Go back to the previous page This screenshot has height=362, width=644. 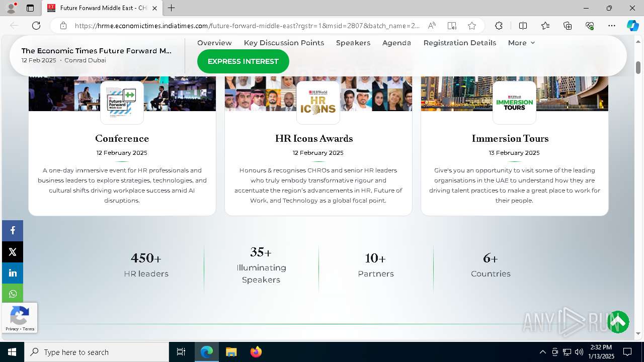pos(14,26)
